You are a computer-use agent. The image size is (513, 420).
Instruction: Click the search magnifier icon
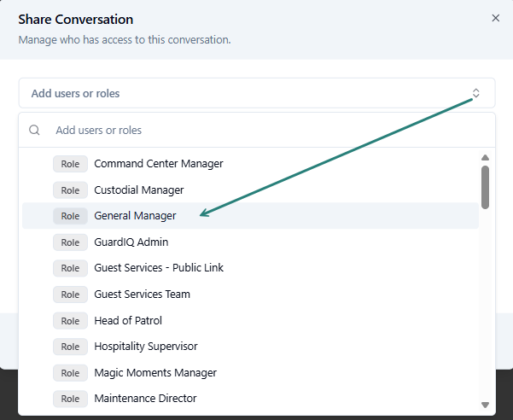(x=35, y=131)
